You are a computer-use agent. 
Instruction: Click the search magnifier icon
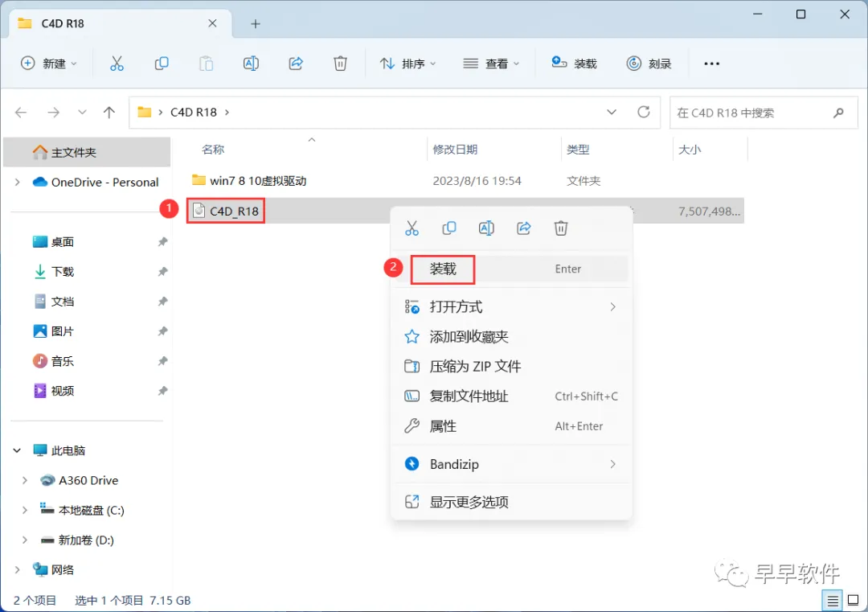click(x=838, y=113)
